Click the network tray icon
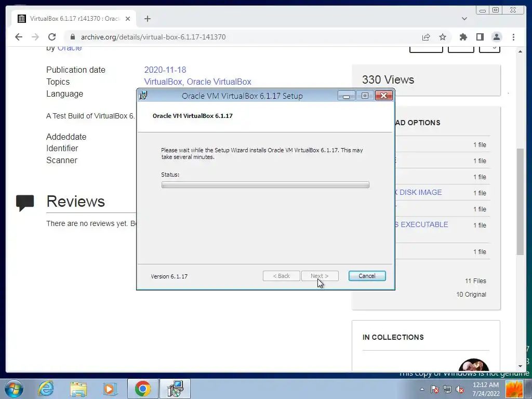The image size is (532, 399). click(x=447, y=389)
